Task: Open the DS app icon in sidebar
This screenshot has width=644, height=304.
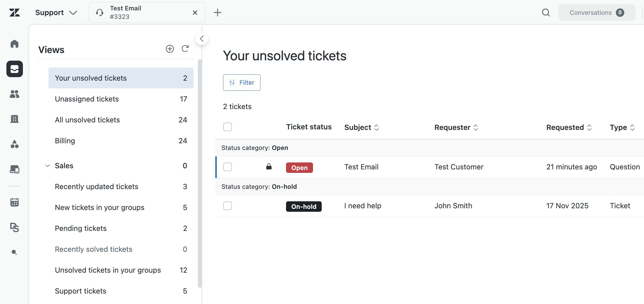Action: pyautogui.click(x=15, y=227)
